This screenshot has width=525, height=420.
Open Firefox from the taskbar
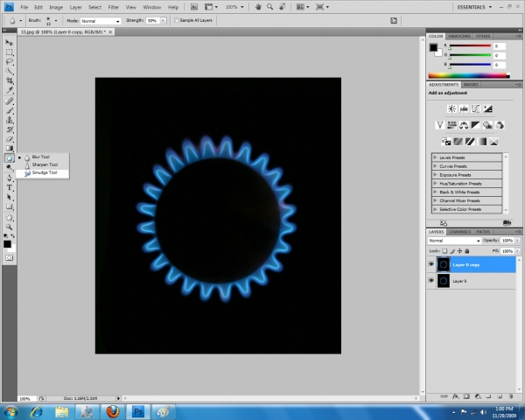(113, 411)
